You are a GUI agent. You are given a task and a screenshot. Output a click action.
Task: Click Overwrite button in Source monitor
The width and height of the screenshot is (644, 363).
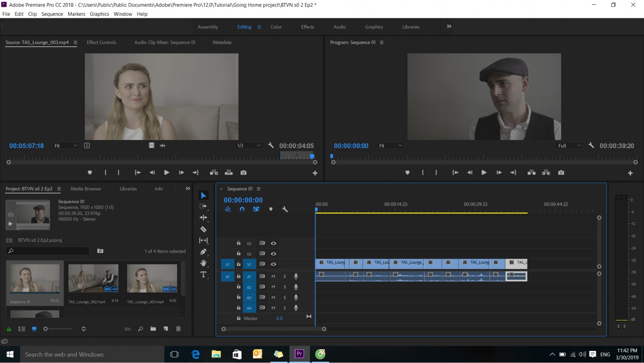pos(229,172)
